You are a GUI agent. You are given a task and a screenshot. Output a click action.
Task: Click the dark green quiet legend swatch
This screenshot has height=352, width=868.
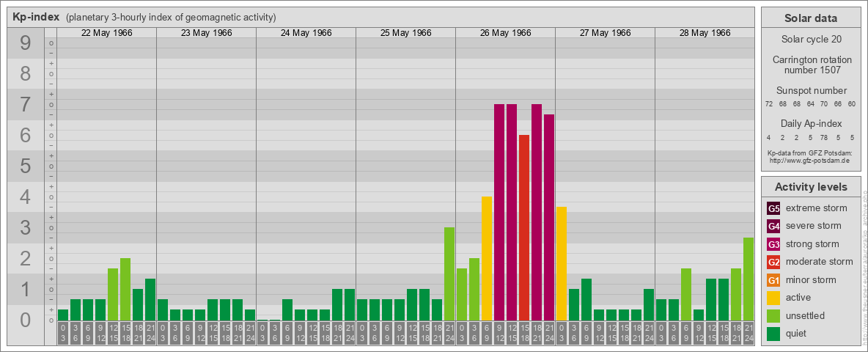pos(773,333)
